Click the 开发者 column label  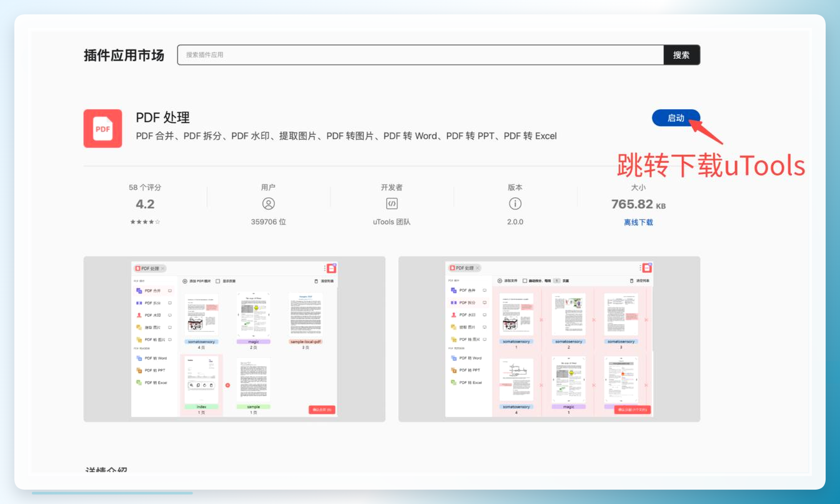[392, 187]
